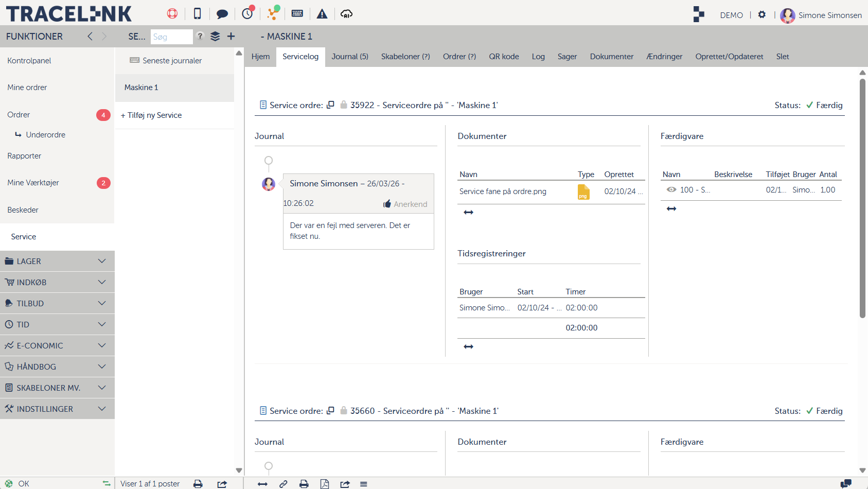Viewport: 868px width, 489px height.
Task: Click Tilføj ny Service
Action: 151,115
